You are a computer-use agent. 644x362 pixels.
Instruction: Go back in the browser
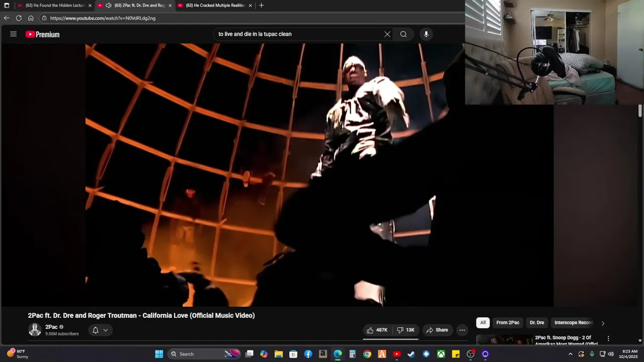pos(7,18)
